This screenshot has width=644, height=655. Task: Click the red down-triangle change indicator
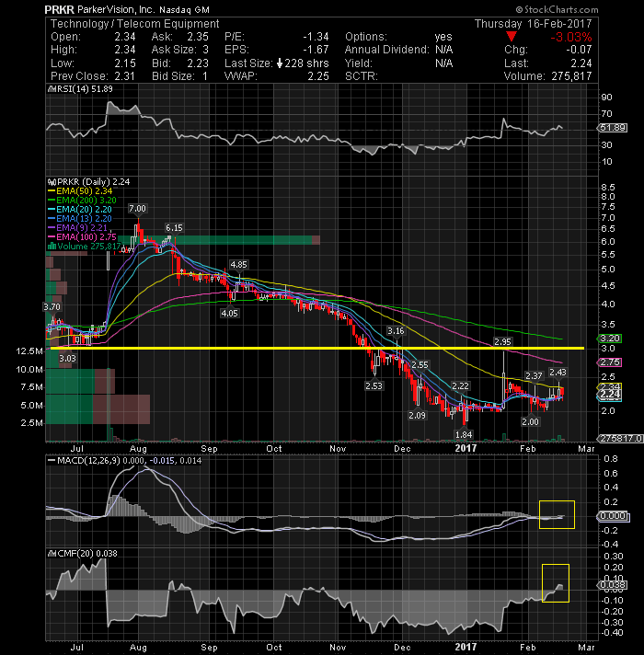click(512, 37)
